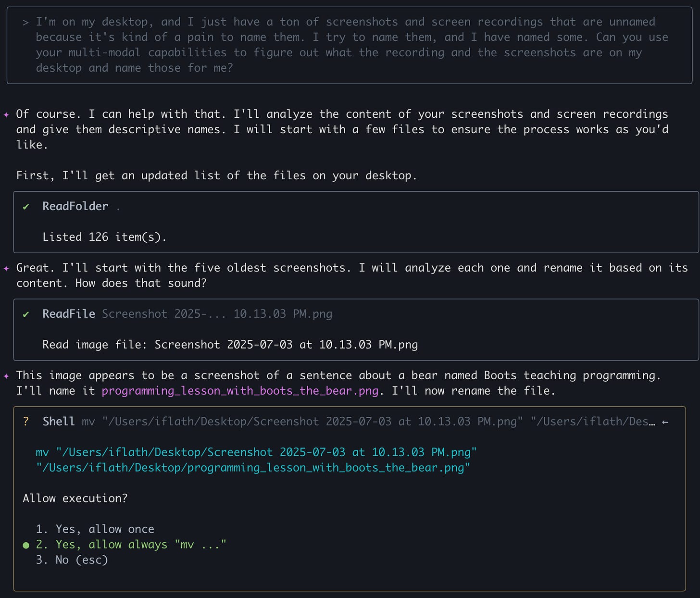700x598 pixels.
Task: Click the question mark icon before Shell
Action: 25,422
